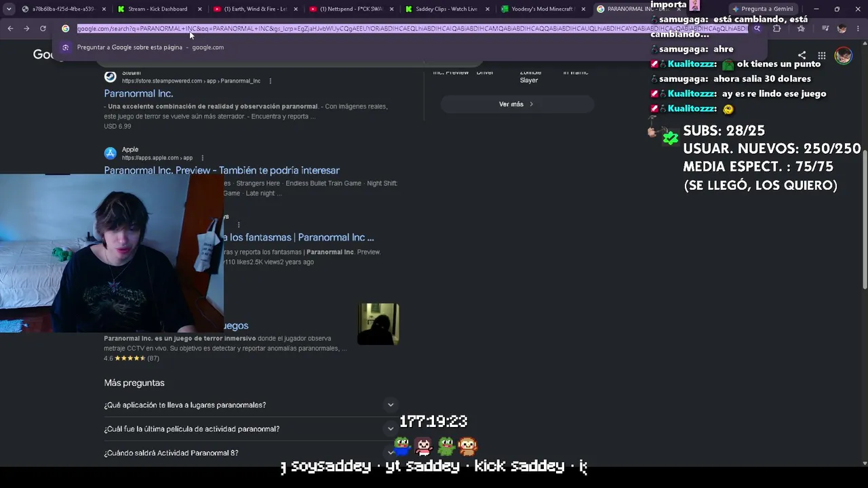The height and width of the screenshot is (488, 868).
Task: Open the dark thumbnail image beside the result
Action: [378, 324]
